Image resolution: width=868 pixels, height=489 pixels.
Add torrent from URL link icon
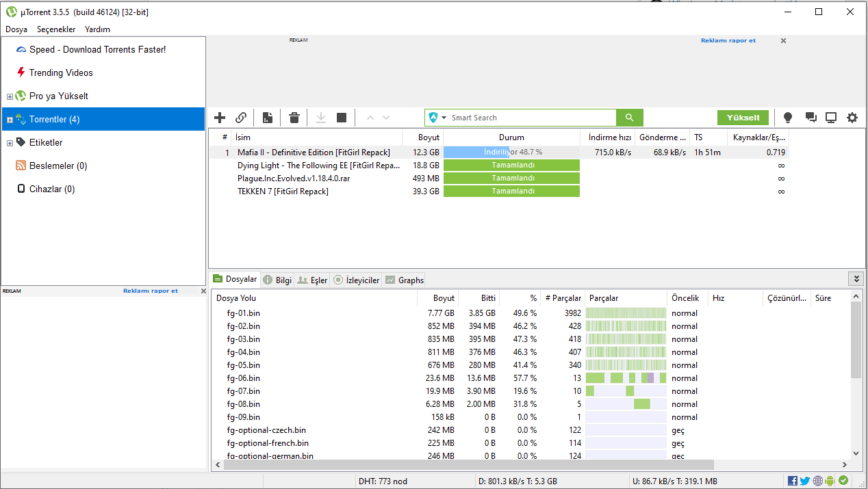[x=241, y=118]
